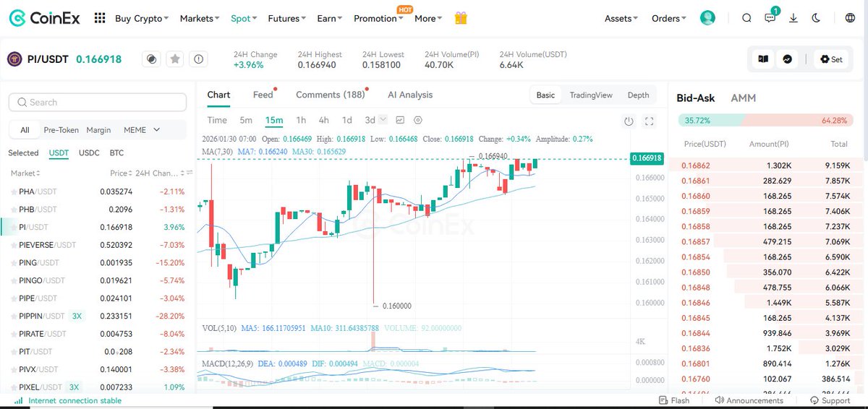868x409 pixels.
Task: Open the messages chat bubble icon
Action: [770, 18]
